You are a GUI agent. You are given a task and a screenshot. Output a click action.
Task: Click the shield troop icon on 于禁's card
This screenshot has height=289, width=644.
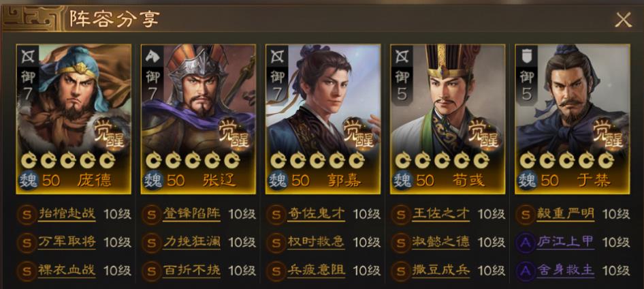(526, 57)
